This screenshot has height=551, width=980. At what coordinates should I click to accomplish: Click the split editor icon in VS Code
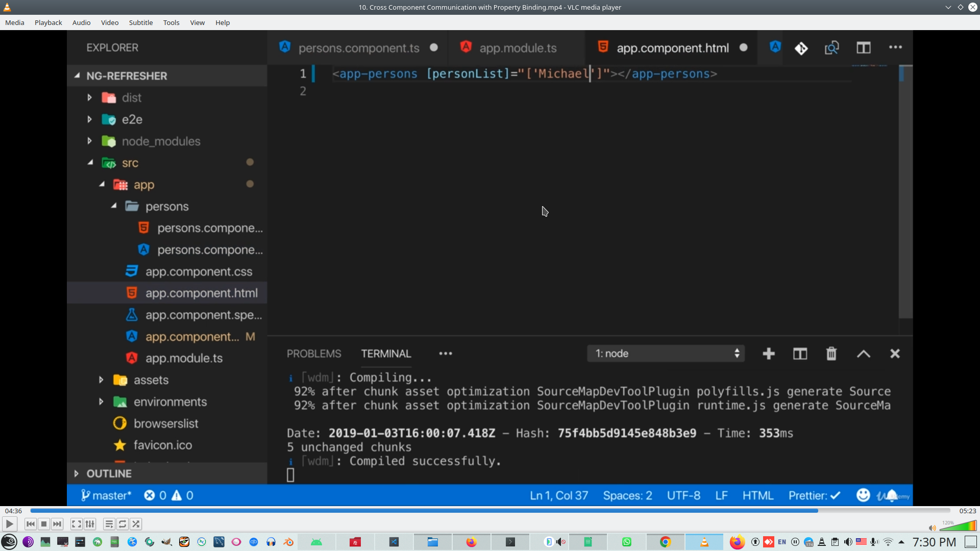click(x=863, y=48)
